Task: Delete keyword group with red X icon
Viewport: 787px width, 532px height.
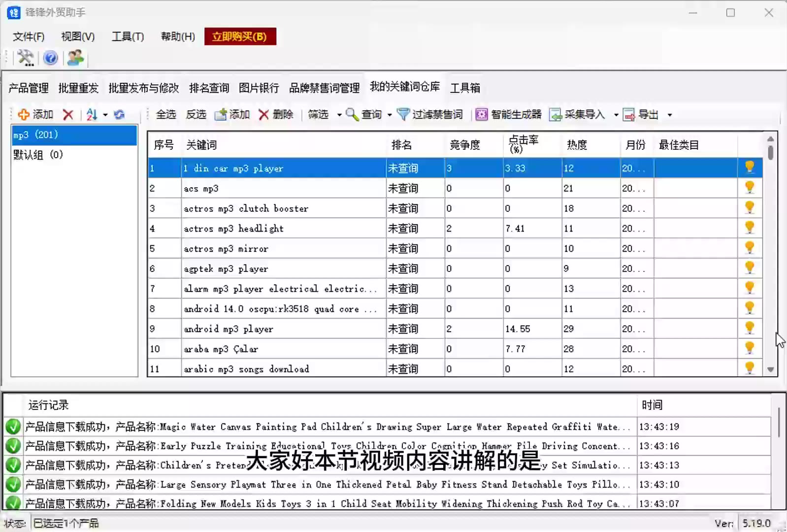Action: pyautogui.click(x=68, y=115)
